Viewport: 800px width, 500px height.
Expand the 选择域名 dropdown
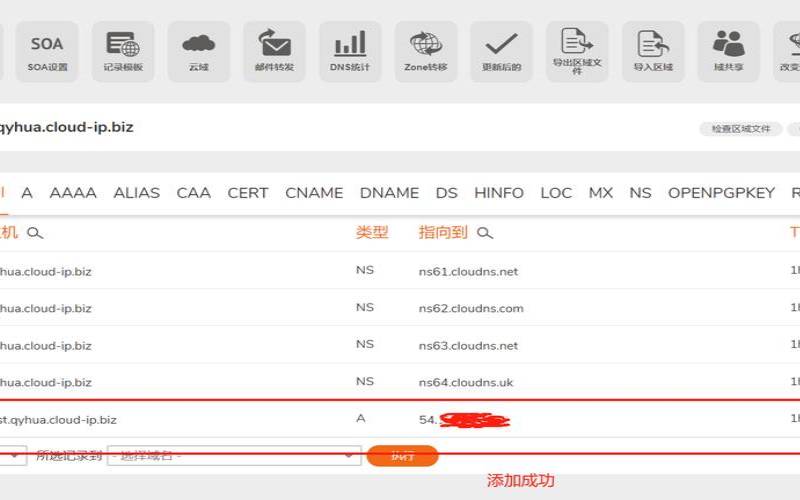coord(234,456)
